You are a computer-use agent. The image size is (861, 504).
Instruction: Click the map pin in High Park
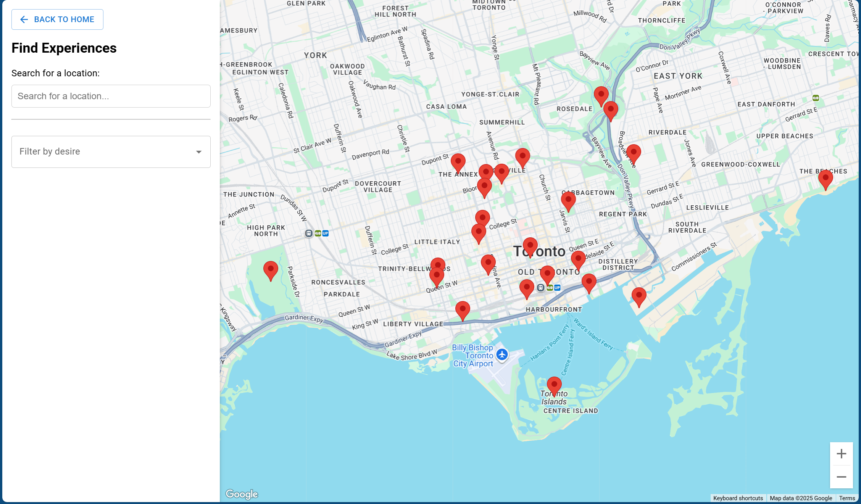pos(271,270)
